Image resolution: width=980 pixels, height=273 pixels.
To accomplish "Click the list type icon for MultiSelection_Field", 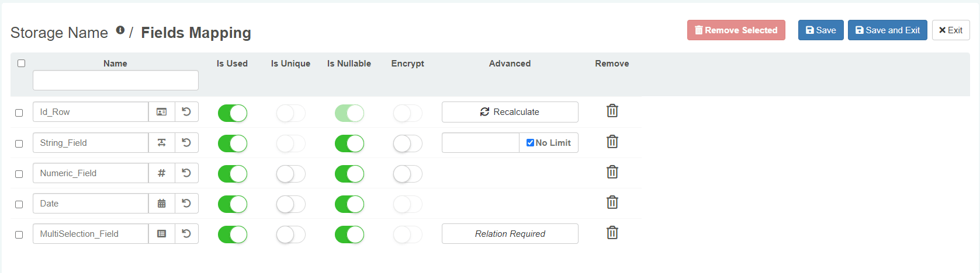I will click(162, 234).
